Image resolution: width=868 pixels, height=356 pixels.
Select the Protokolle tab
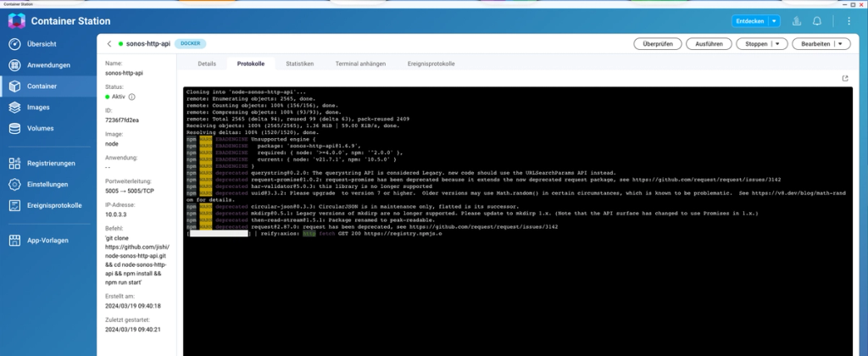(251, 64)
